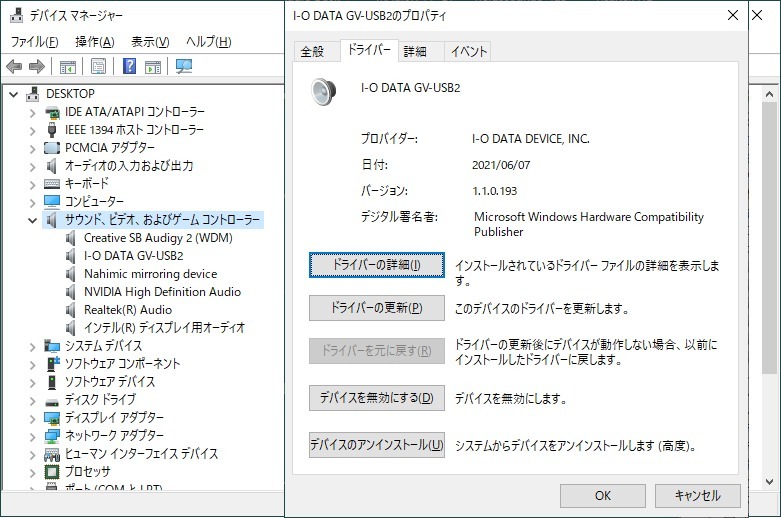Click the vertical scrollbar thumb
Image resolution: width=781 pixels, height=518 pixels.
[x=770, y=238]
